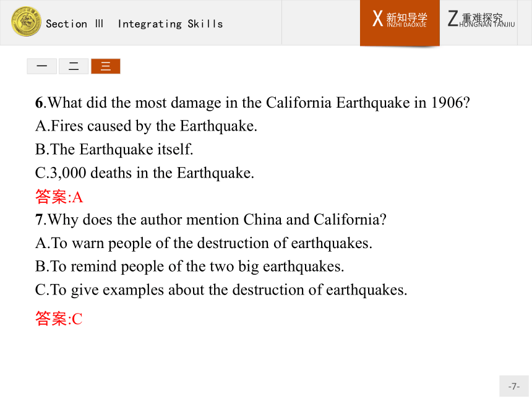Click the gold school emblem logo
Viewport: 532px width, 399px height.
point(26,22)
